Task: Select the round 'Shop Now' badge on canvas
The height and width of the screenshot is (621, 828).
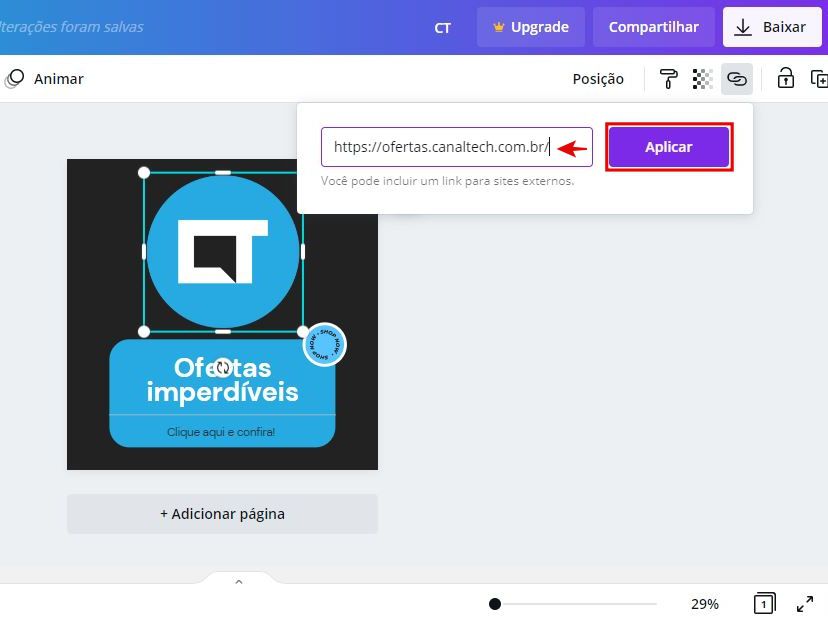Action: pos(325,344)
